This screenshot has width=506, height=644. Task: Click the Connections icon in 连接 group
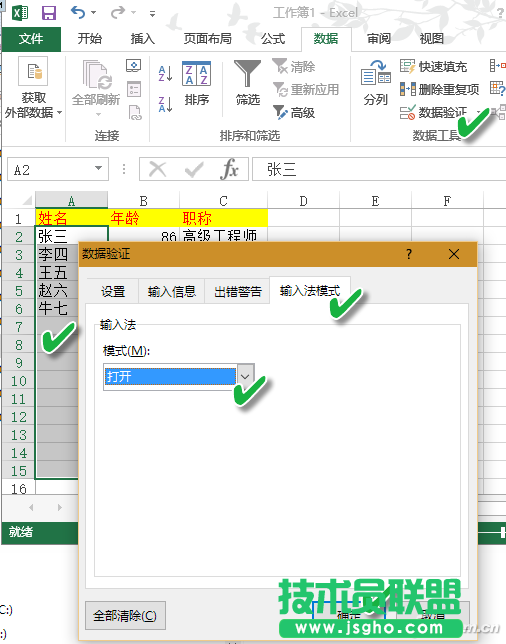click(133, 66)
